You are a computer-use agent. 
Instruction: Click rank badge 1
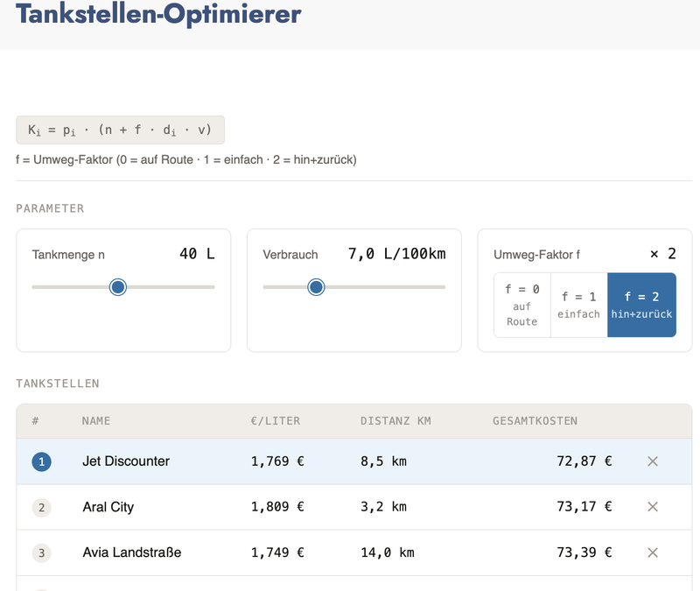(x=41, y=461)
